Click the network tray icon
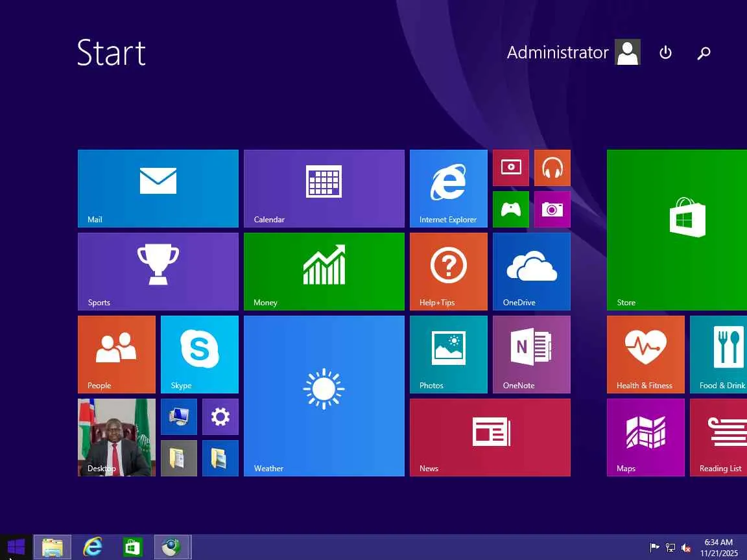Screen dimensions: 747x560 coord(670,548)
